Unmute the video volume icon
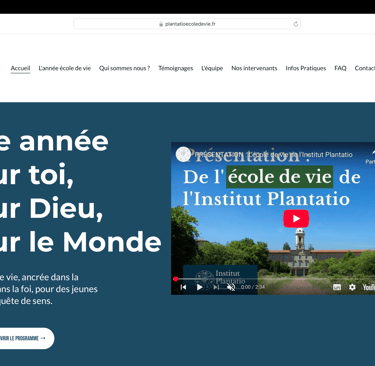The image size is (375, 366). tap(231, 287)
